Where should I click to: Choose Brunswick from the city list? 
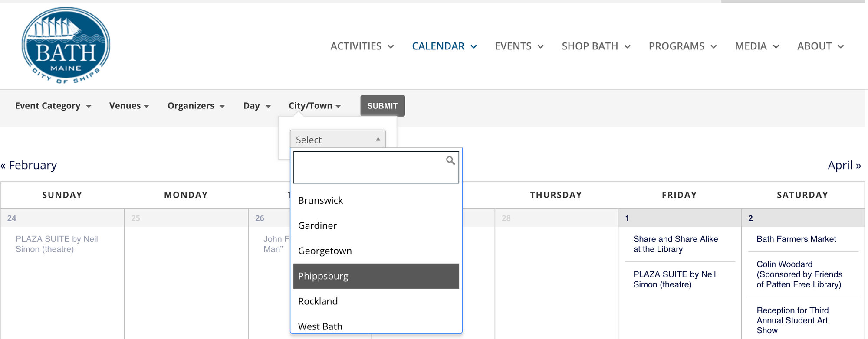(376, 200)
